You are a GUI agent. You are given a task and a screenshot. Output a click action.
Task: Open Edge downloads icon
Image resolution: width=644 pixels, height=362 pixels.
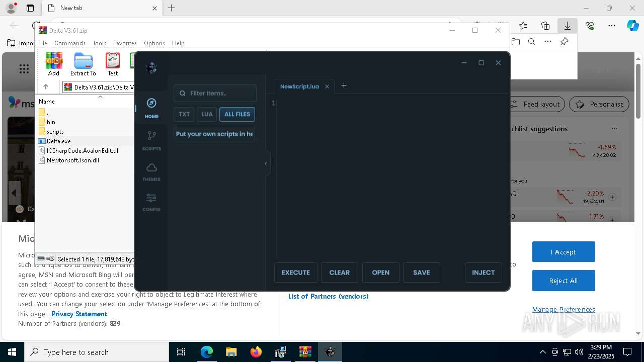[x=568, y=26]
